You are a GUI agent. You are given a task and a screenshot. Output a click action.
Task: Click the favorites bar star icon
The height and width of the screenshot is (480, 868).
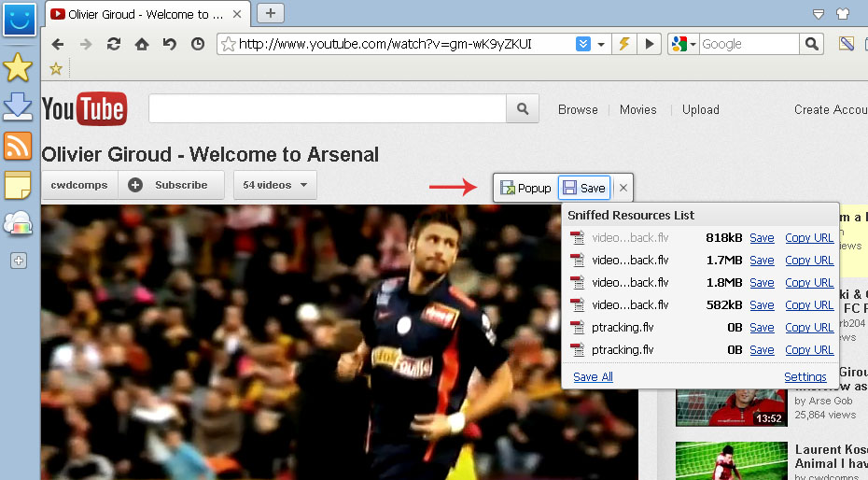(x=56, y=69)
